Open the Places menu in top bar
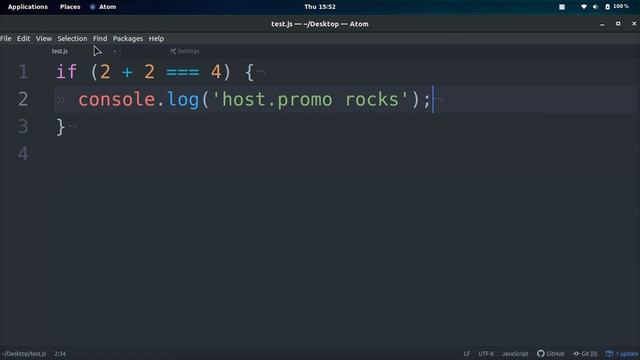This screenshot has height=360, width=640. coord(70,7)
